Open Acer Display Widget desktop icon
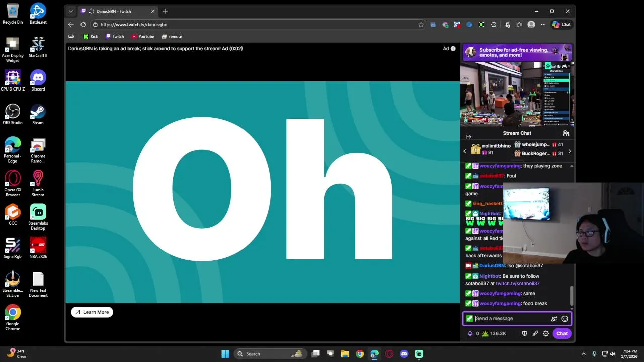The width and height of the screenshot is (644, 362). (13, 50)
